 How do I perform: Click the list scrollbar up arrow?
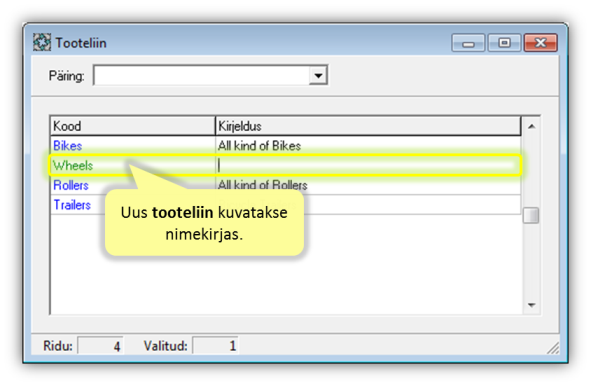(531, 126)
